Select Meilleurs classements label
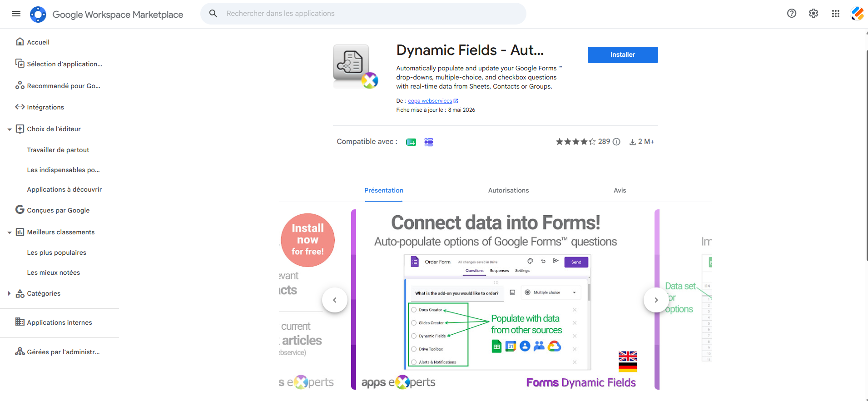 [x=61, y=232]
